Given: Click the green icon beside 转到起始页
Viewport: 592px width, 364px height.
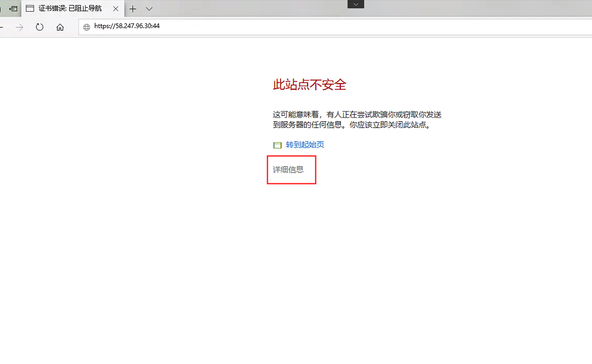Looking at the screenshot, I should pos(278,145).
